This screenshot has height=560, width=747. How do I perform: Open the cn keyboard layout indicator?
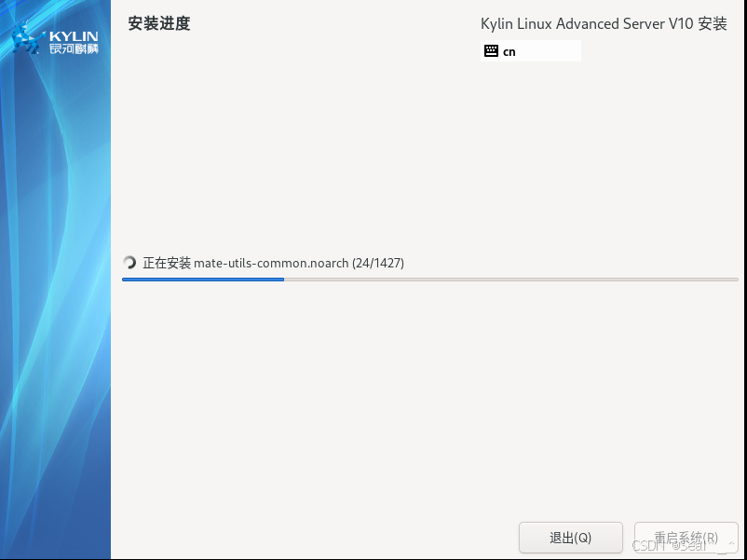coord(531,51)
